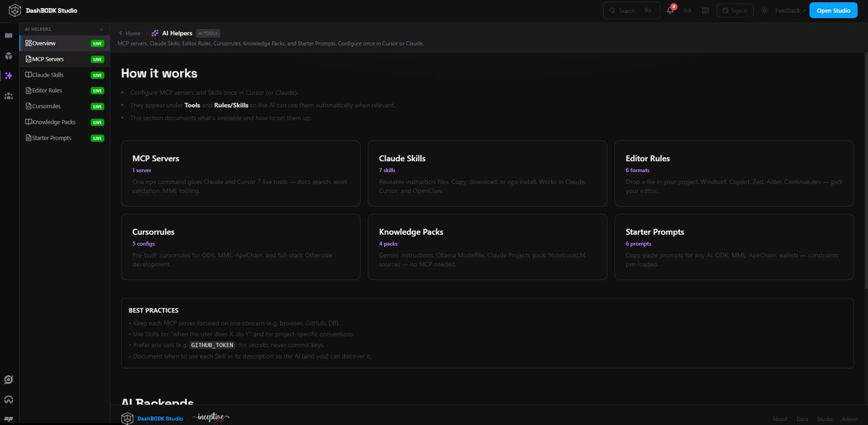
Task: Collapse the AI HELPERS sidebar section chevron
Action: coord(101,30)
